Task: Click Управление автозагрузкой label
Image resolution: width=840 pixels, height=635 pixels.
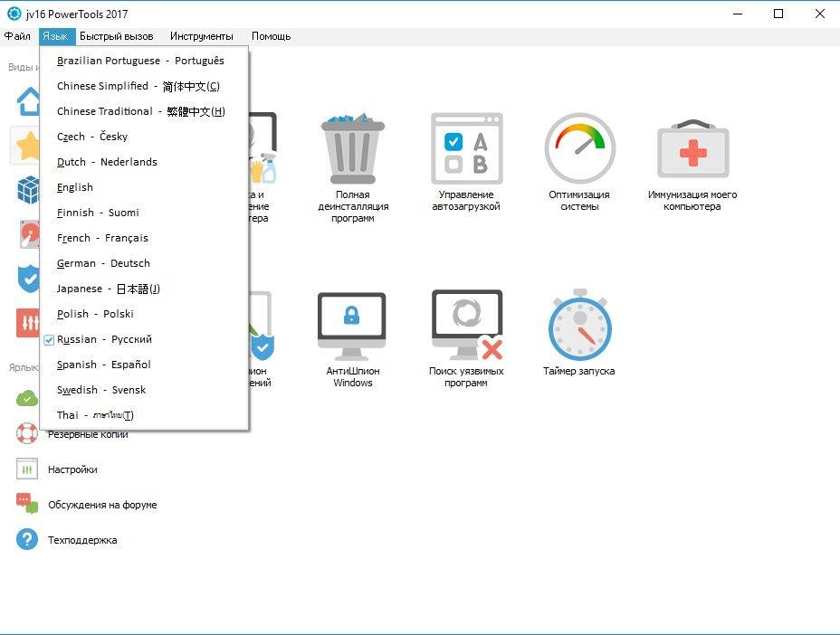Action: click(466, 201)
